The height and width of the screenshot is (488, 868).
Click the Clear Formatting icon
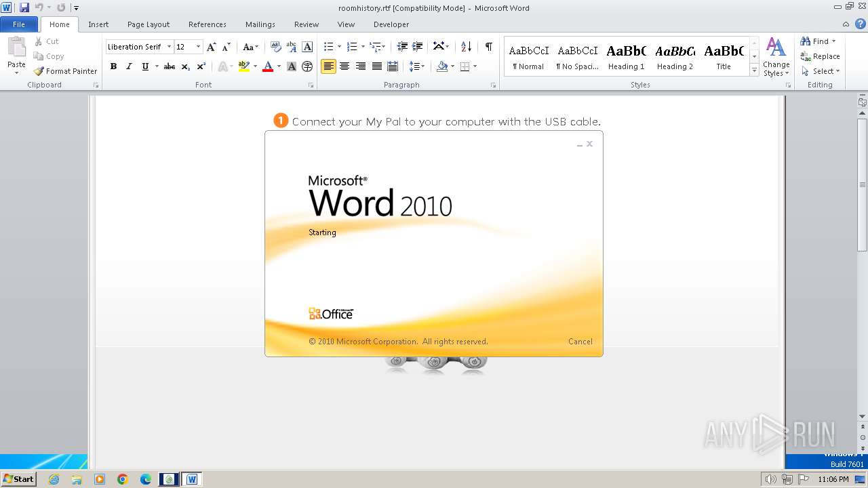click(276, 47)
